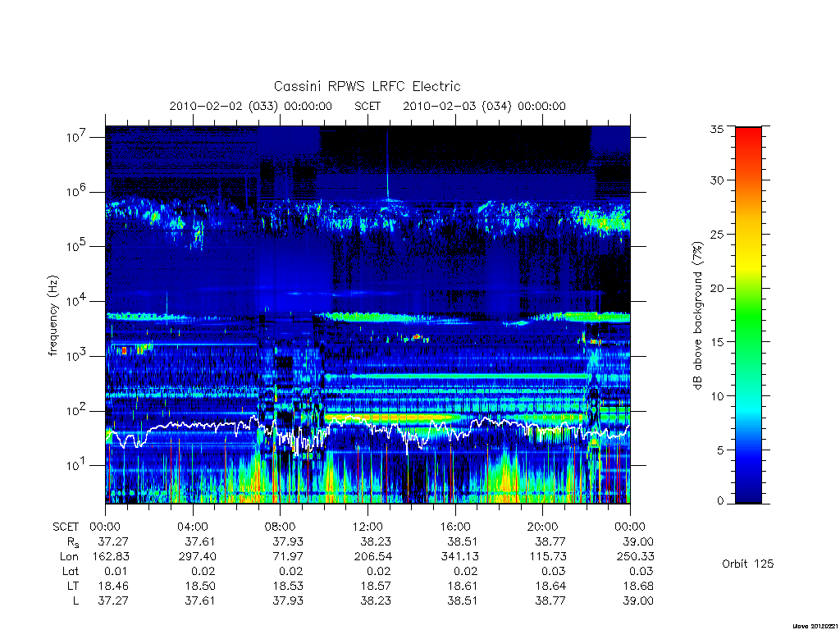840x630 pixels.
Task: Click the frequency axis label 10^4
Action: (76, 300)
